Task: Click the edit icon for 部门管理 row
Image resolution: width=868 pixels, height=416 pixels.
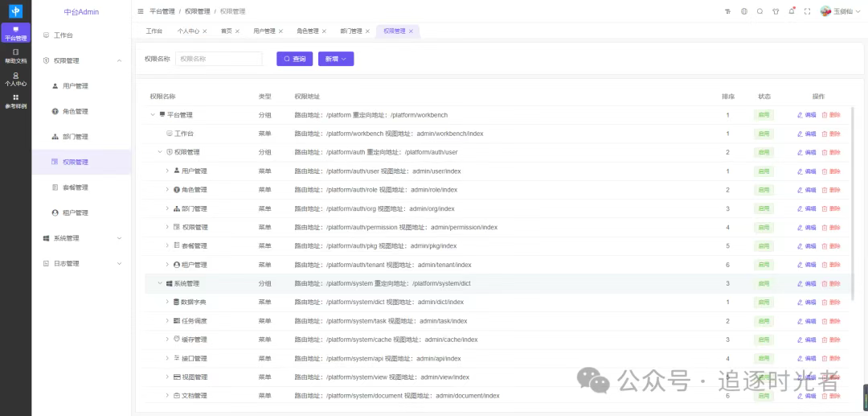Action: tap(807, 209)
